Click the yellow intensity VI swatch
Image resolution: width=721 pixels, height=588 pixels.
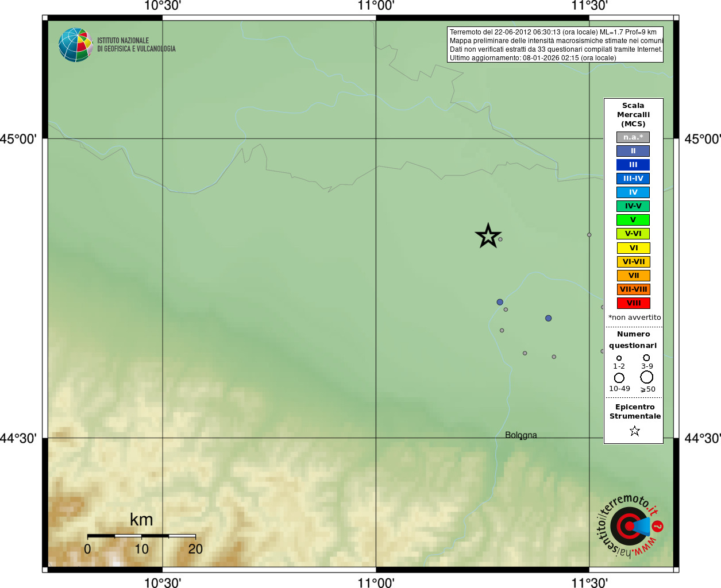(x=633, y=248)
